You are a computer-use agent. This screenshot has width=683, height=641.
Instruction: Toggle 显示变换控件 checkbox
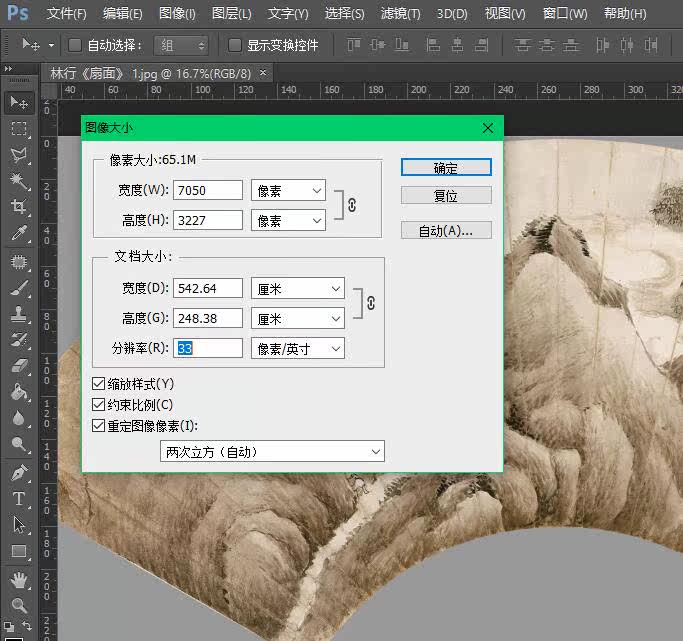coord(235,45)
